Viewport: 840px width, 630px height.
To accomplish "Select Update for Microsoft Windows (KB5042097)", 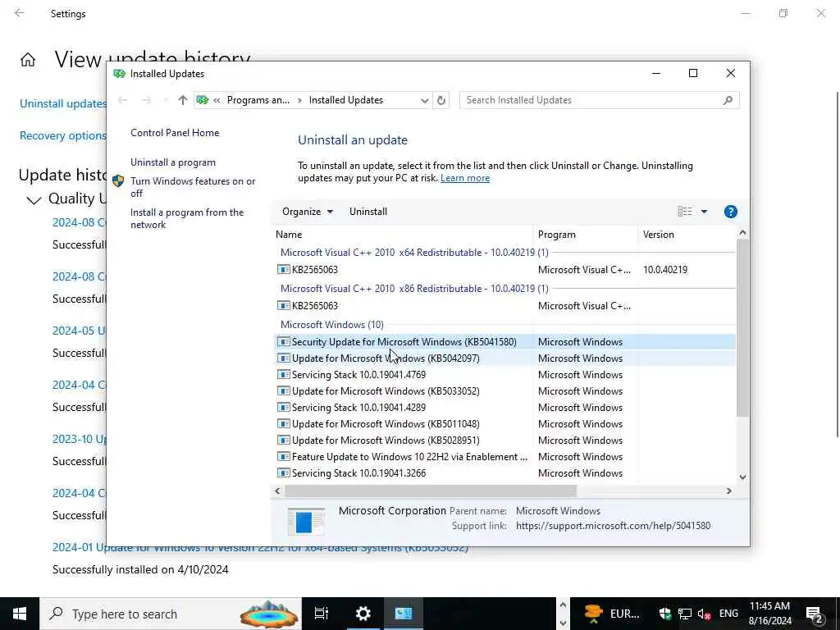I will [505, 358].
